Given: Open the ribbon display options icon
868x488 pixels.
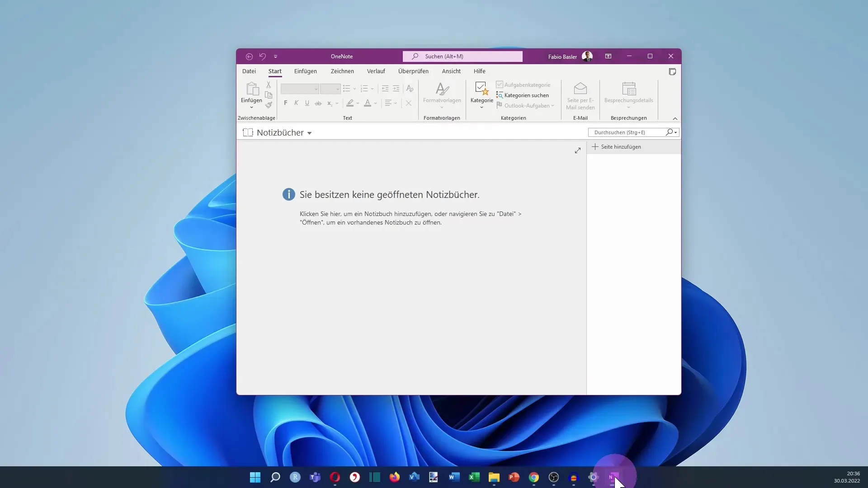Looking at the screenshot, I should (608, 56).
